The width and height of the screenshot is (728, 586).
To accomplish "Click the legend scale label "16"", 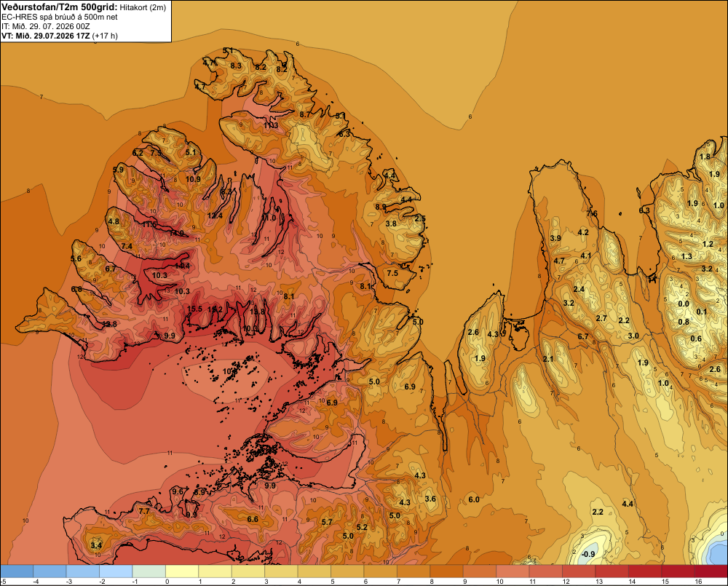I will 698,582.
